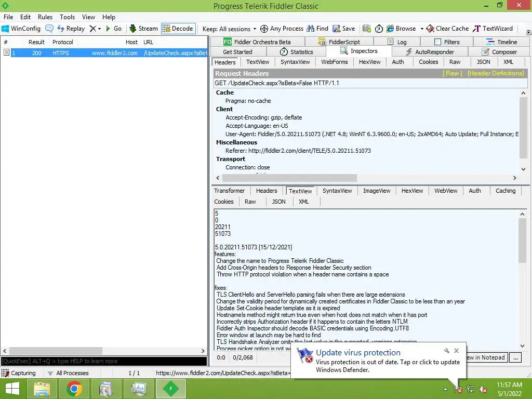Sort sessions by Protocol column header

click(62, 42)
